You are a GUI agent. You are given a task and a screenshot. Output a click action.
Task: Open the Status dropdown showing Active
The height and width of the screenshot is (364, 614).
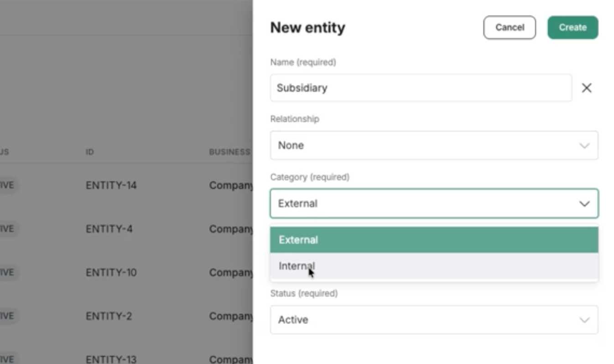pos(434,320)
